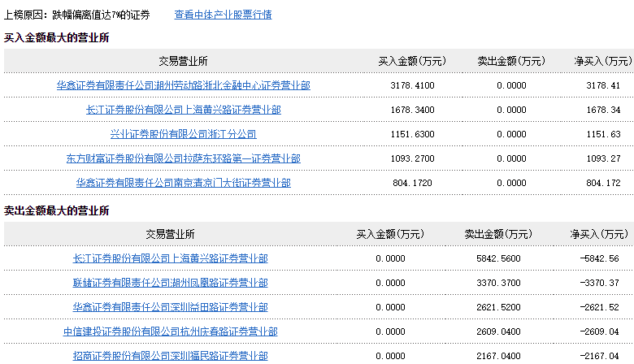Open 长江证券上海黄兴路营业部 link in the sell table
Image resolution: width=634 pixels, height=364 pixels.
point(170,258)
